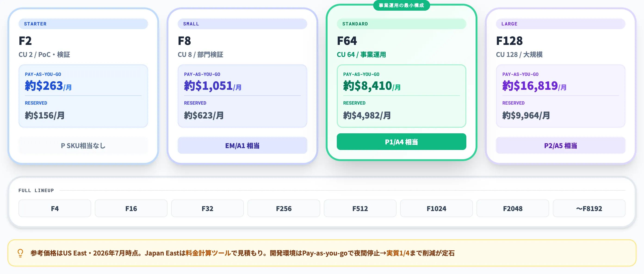The width and height of the screenshot is (644, 274).
Task: Click the P2/A5 相当 button
Action: tap(560, 145)
